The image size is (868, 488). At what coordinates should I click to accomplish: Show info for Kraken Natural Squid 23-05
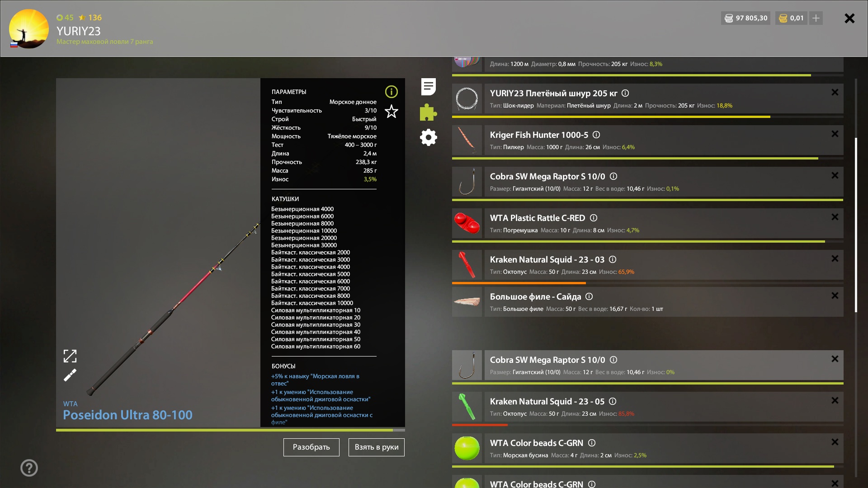coord(613,401)
